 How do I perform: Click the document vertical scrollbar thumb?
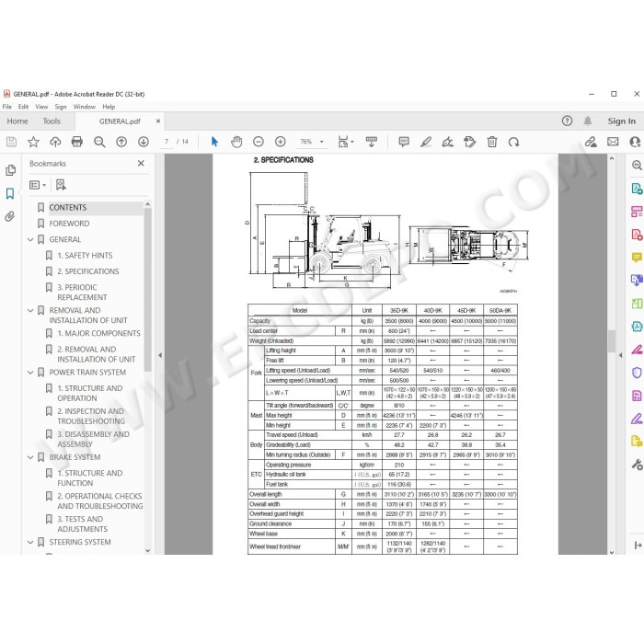(612, 341)
